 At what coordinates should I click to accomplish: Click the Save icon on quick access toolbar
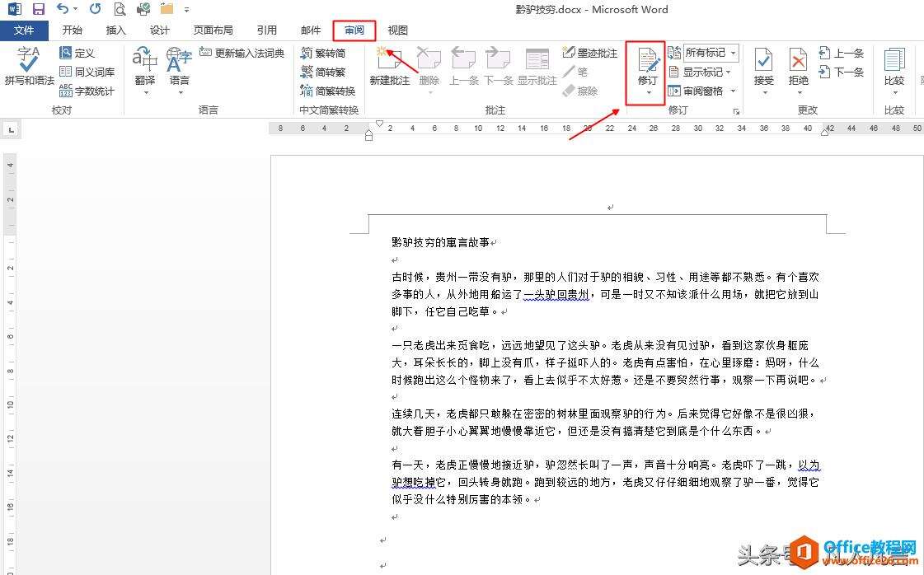[x=38, y=9]
